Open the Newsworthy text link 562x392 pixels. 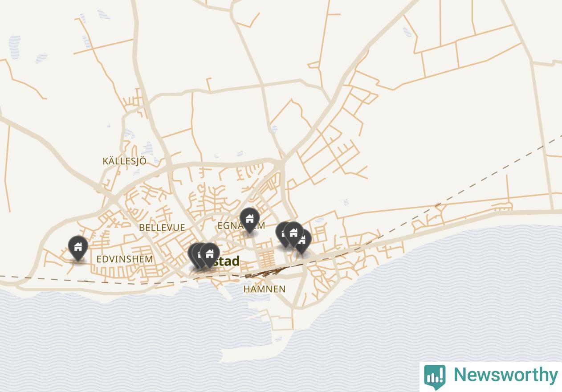coord(505,375)
